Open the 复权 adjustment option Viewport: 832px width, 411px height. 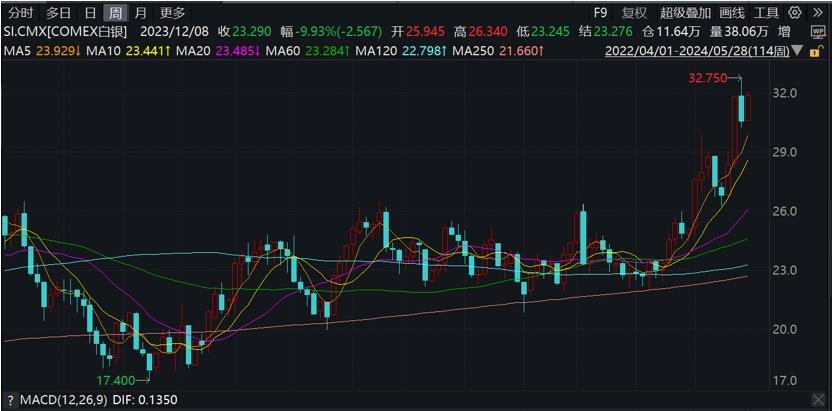point(634,12)
